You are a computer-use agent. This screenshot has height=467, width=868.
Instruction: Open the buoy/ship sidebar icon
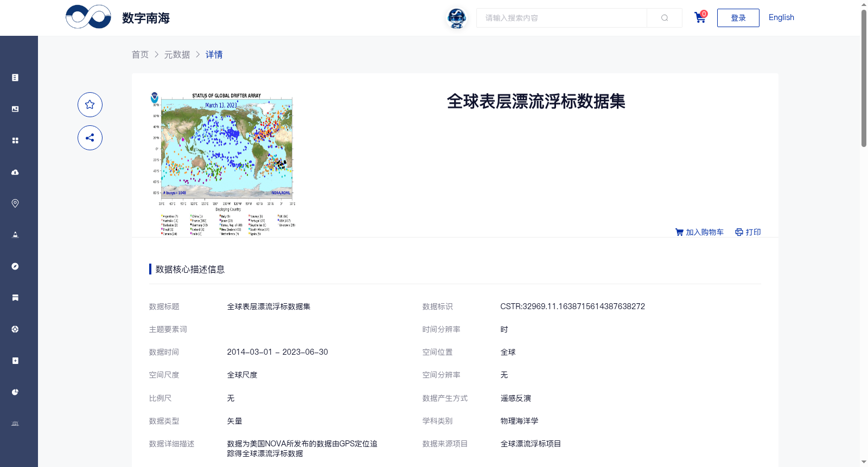(15, 235)
